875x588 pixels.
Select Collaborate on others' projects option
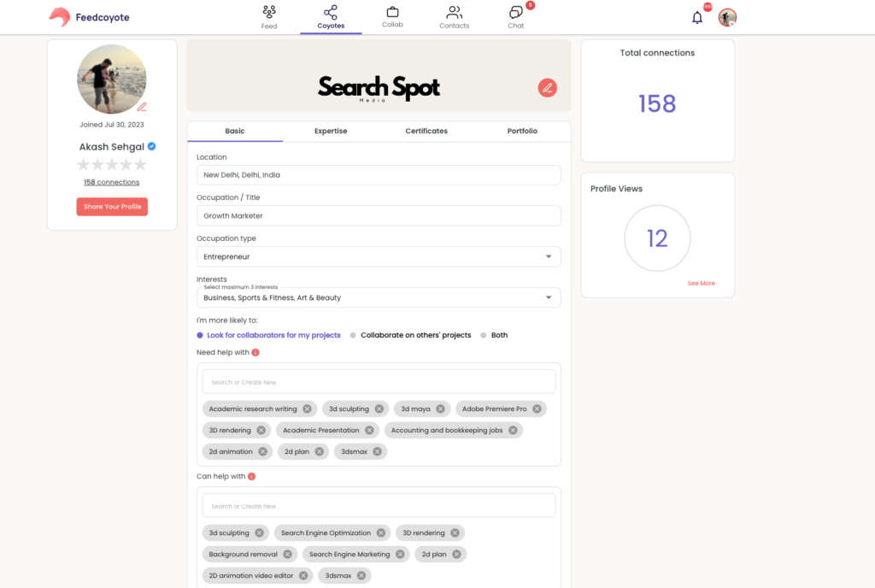pyautogui.click(x=354, y=335)
